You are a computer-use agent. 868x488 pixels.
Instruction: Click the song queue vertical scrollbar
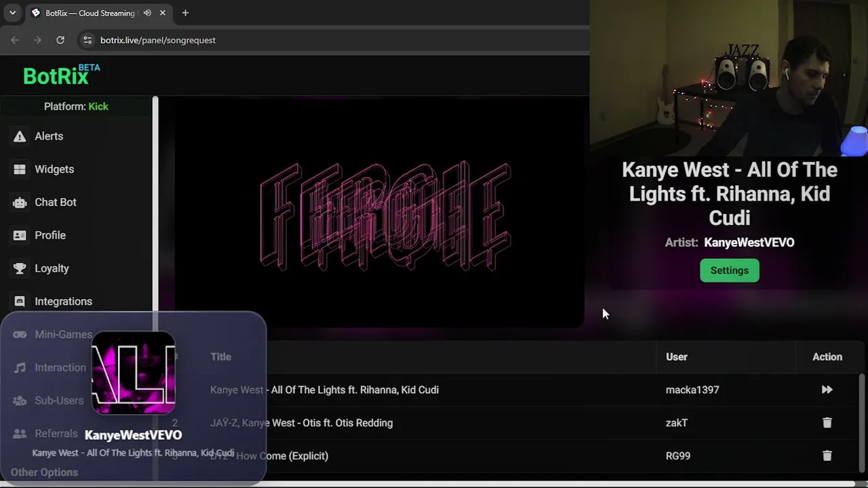863,424
